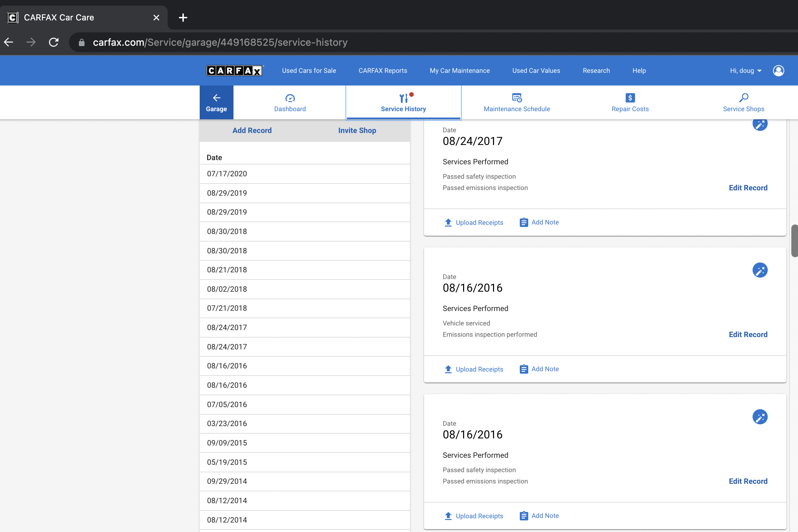This screenshot has width=798, height=532.
Task: Reload the page with refresh icon
Action: coord(54,42)
